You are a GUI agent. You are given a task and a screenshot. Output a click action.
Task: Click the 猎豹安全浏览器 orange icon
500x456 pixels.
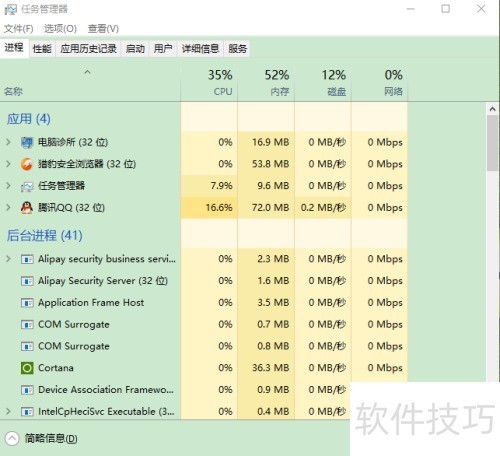(x=27, y=164)
